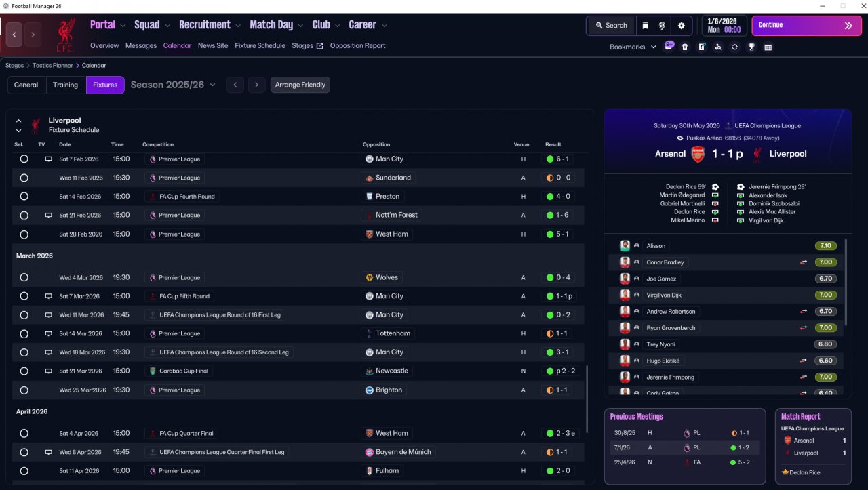Viewport: 868px width, 490px height.
Task: Open the scouting search icon in bookmarks bar
Action: [x=718, y=47]
